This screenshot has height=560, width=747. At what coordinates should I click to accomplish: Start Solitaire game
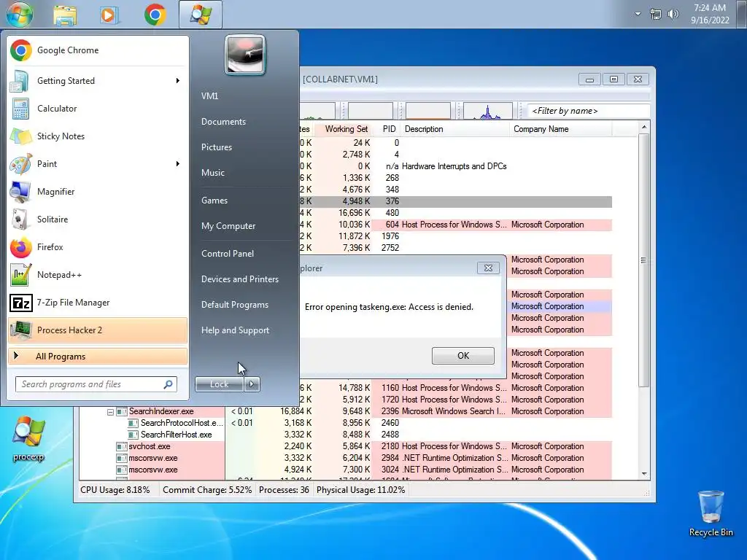point(98,219)
